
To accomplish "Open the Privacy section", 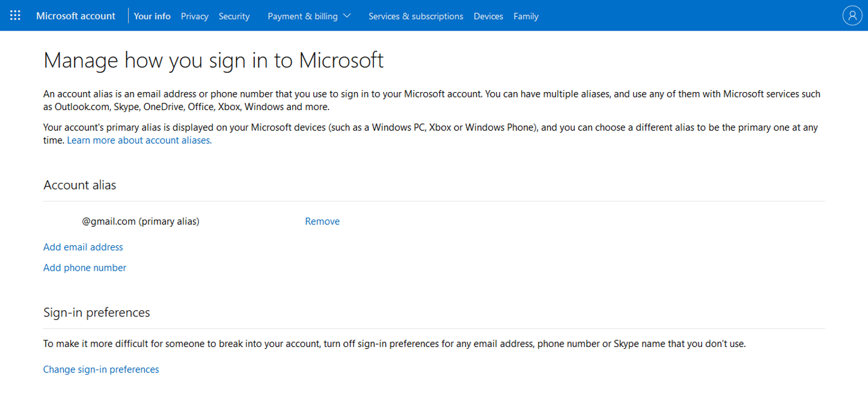I will [x=195, y=16].
